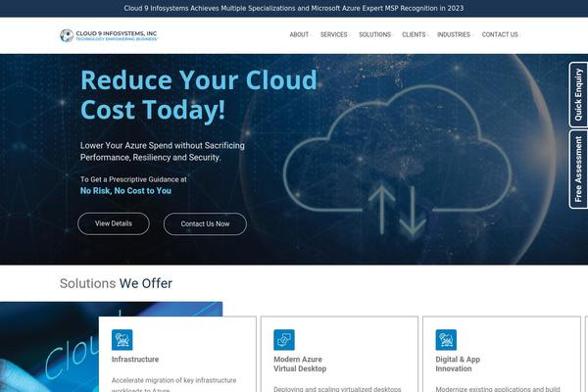
Task: Click the Azure Expert MSP announcement banner
Action: pyautogui.click(x=294, y=8)
